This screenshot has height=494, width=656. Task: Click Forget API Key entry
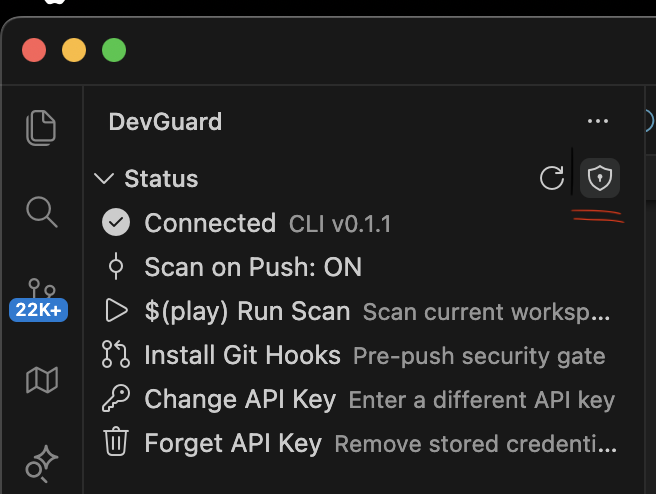233,443
